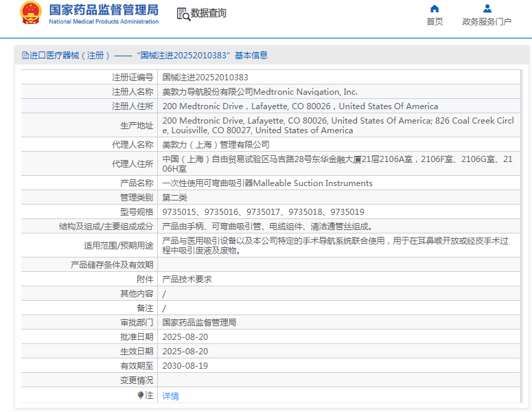Click the document icon before 进口医疗器械
The image size is (532, 412).
point(25,56)
